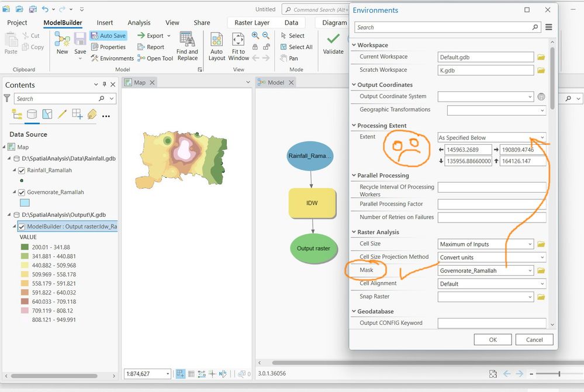
Task: Click OK in Environments dialog
Action: click(x=492, y=340)
